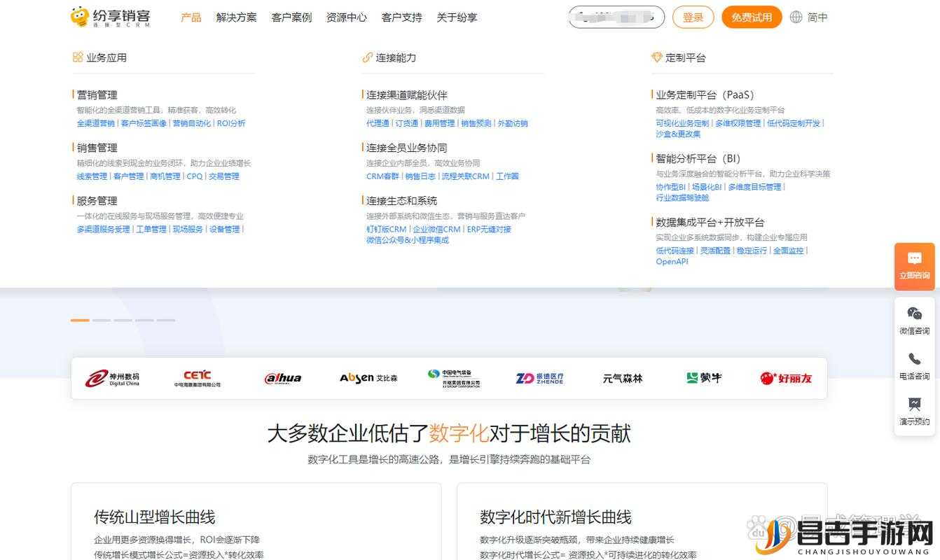Open 可视化业务定制 link
This screenshot has width=940, height=560.
[x=682, y=123]
